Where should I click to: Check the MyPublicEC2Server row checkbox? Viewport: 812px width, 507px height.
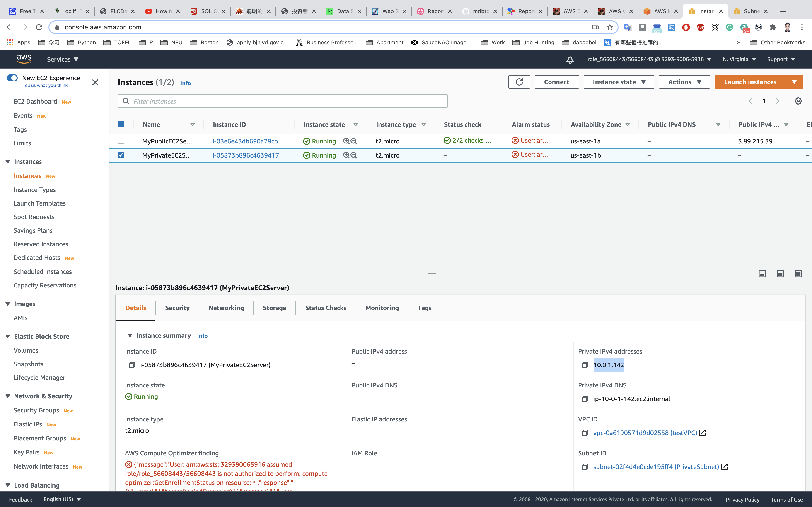click(x=121, y=141)
